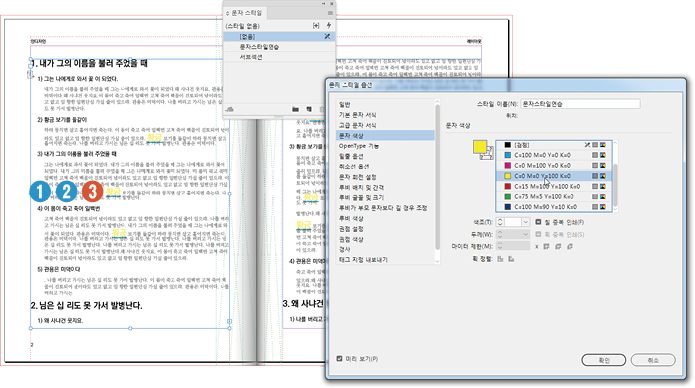The height and width of the screenshot is (388, 695).
Task: Toggle the 칠 중복 인쇄(F) checkbox
Action: [x=538, y=222]
